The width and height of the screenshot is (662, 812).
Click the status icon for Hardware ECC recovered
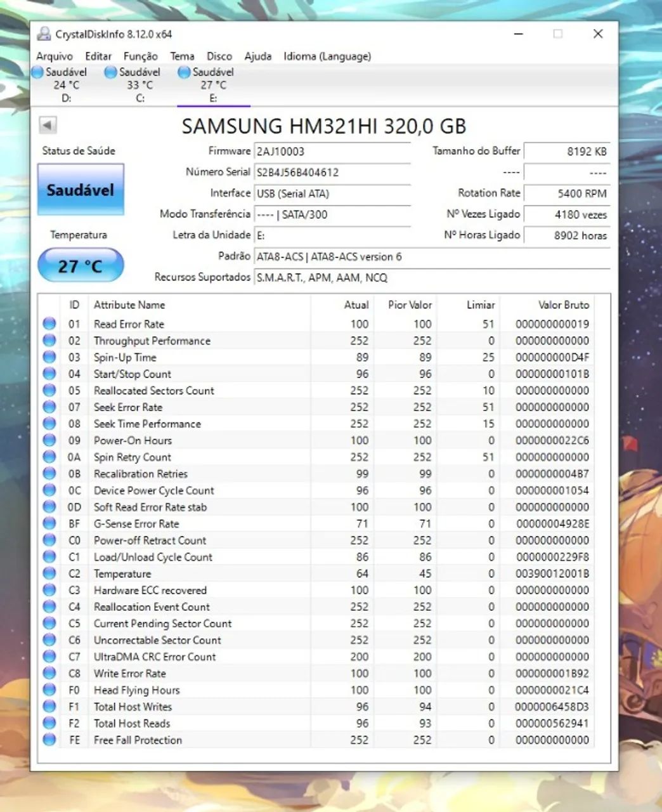tap(49, 591)
